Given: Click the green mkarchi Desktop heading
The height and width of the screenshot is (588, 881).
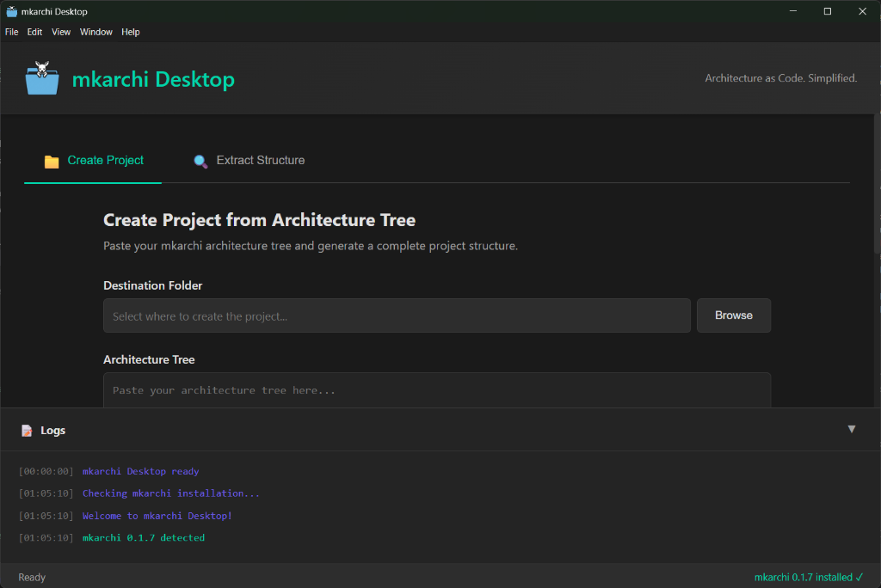Looking at the screenshot, I should click(x=153, y=79).
